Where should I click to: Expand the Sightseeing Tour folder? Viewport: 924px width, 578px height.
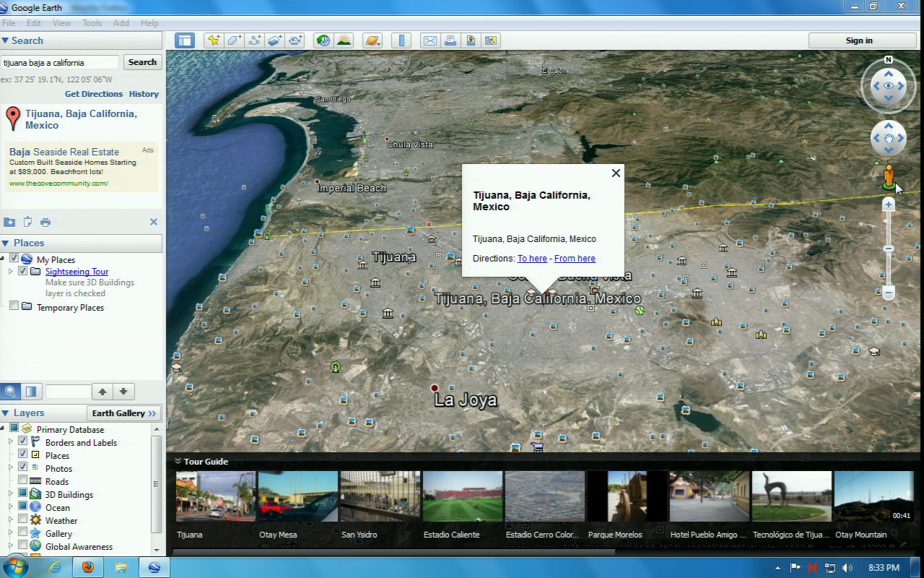tap(10, 272)
